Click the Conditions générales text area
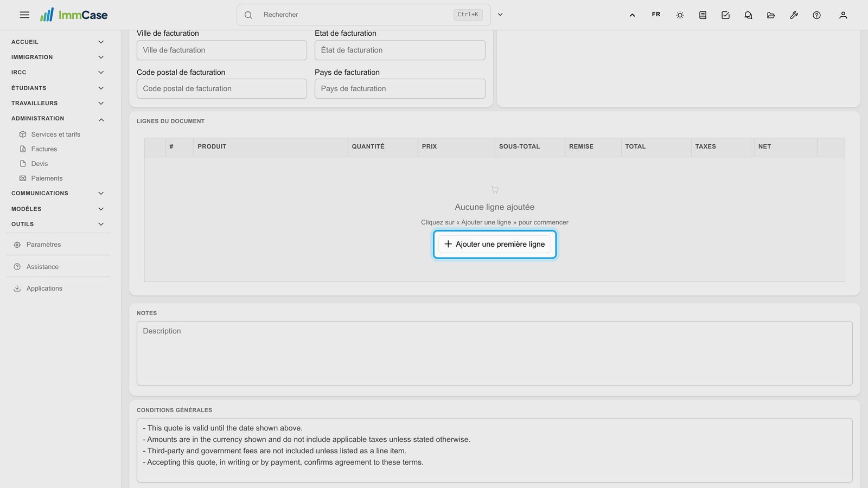Screen dimensions: 868x488 (495, 450)
